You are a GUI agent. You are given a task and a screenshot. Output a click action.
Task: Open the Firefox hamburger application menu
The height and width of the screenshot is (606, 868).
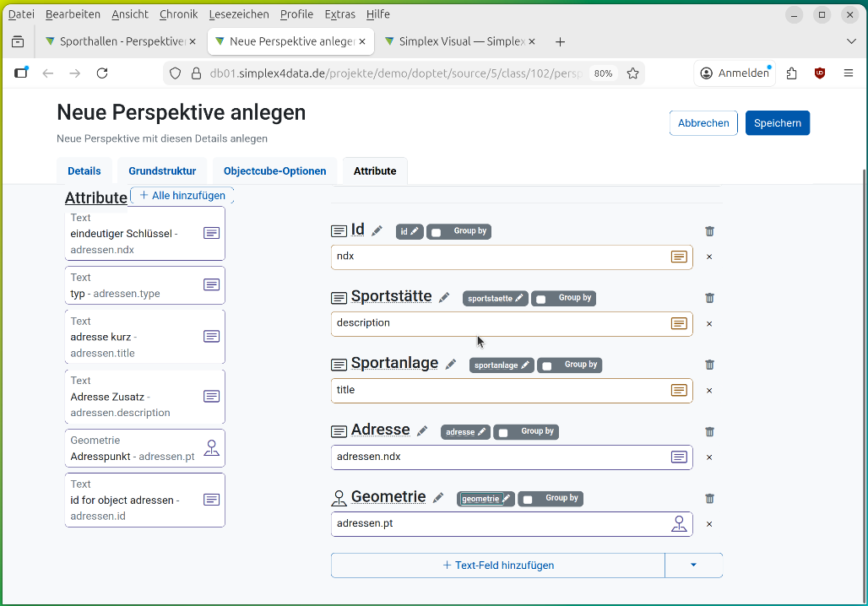(849, 73)
